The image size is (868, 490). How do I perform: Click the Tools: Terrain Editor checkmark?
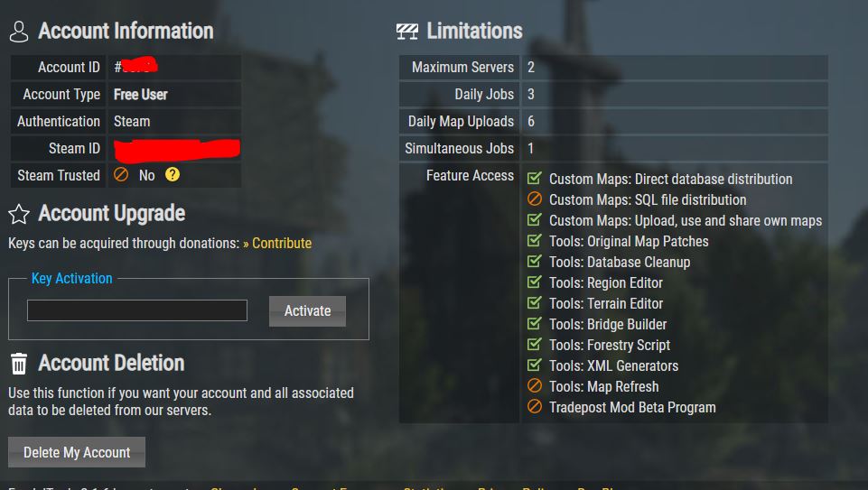tap(534, 303)
